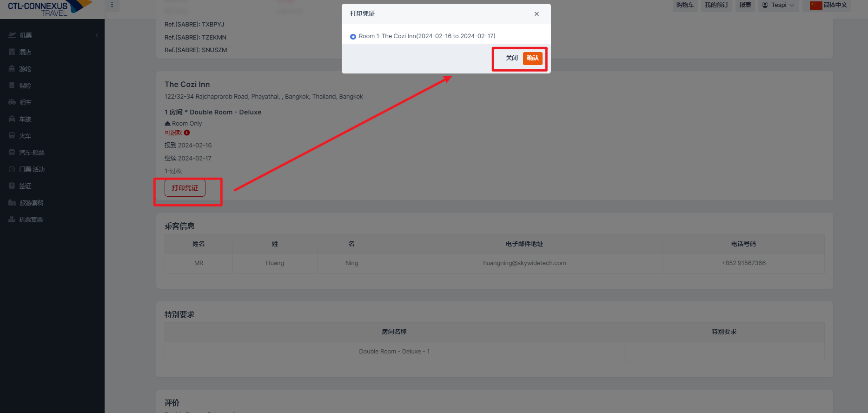Expand the Tespi user account dropdown
The image size is (868, 413).
tap(778, 5)
